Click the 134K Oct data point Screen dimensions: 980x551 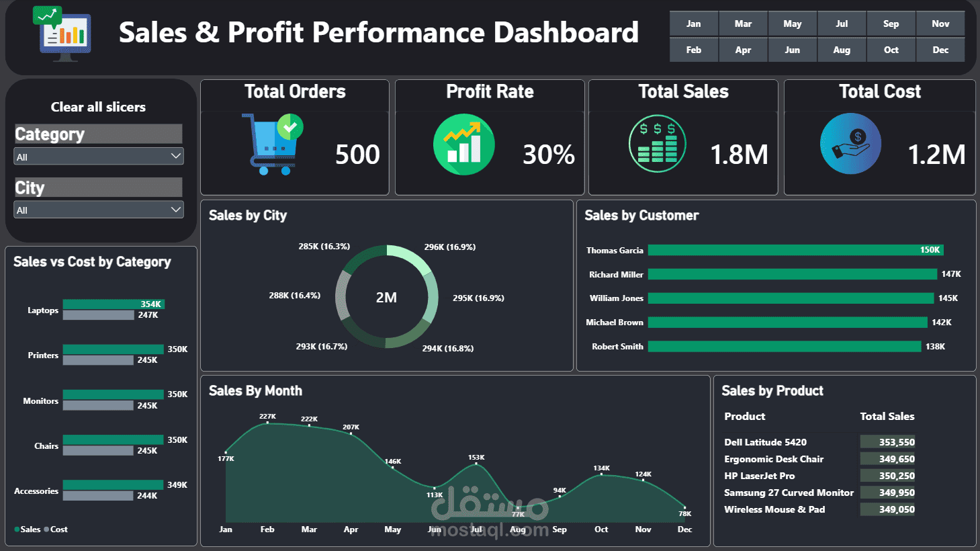pyautogui.click(x=601, y=474)
